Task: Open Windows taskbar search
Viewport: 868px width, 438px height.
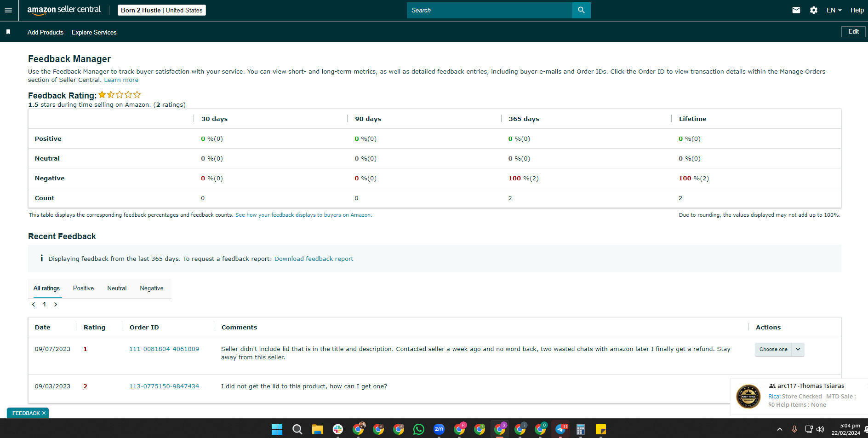Action: pyautogui.click(x=297, y=429)
